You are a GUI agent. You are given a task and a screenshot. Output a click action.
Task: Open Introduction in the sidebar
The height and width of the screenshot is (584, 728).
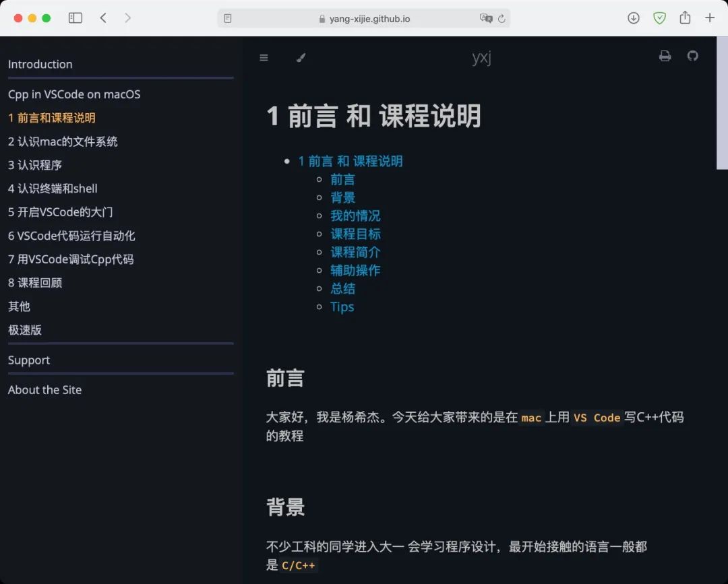[x=40, y=64]
